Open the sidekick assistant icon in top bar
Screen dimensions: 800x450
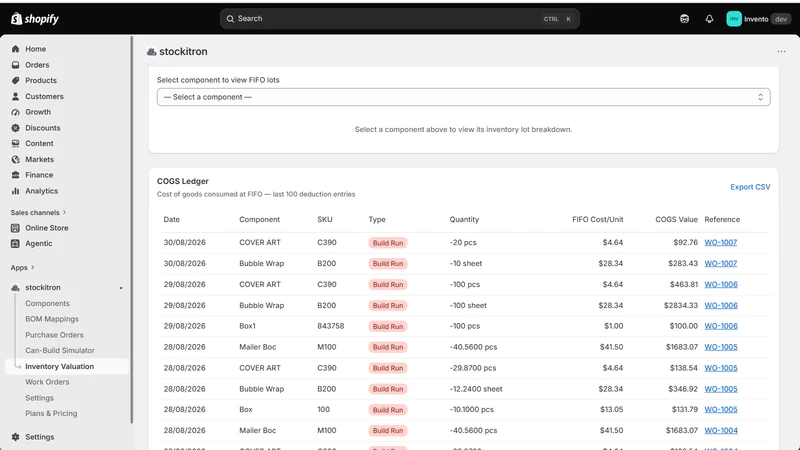tap(684, 19)
